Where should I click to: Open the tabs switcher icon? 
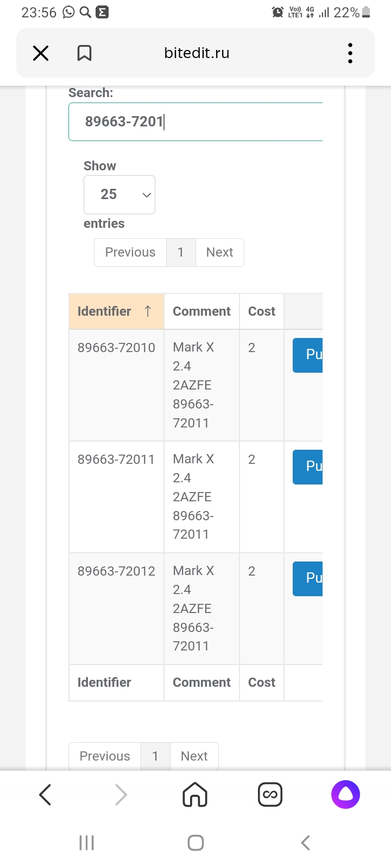point(270,795)
